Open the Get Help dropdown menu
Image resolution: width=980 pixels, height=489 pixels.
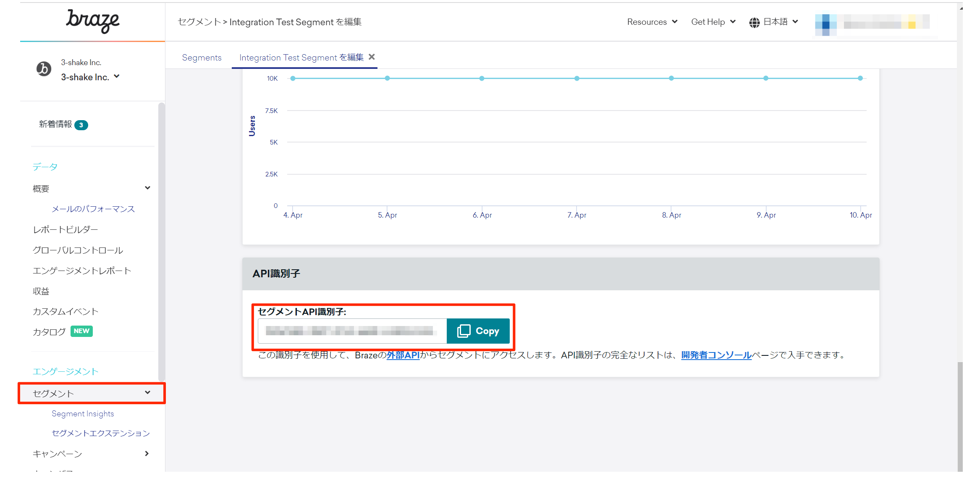point(713,22)
